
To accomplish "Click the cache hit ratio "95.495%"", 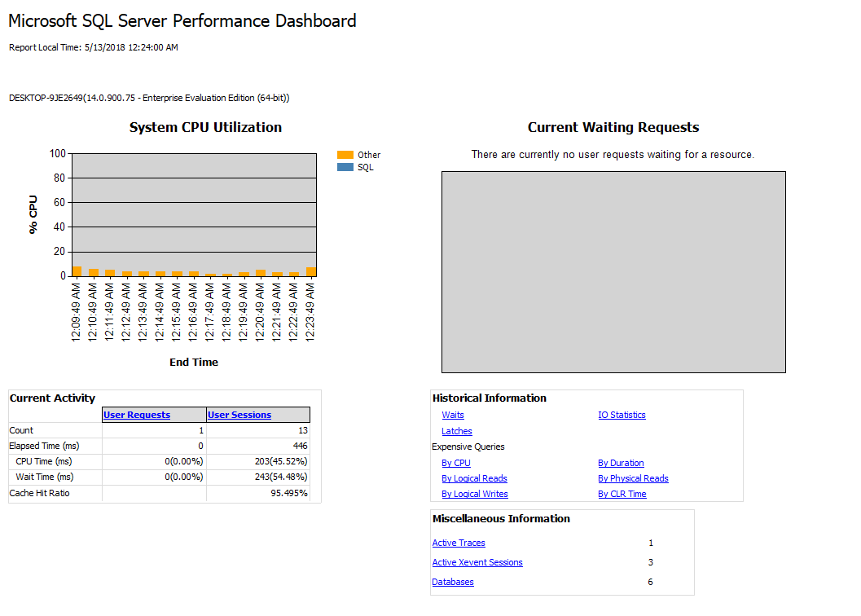I will tap(289, 493).
